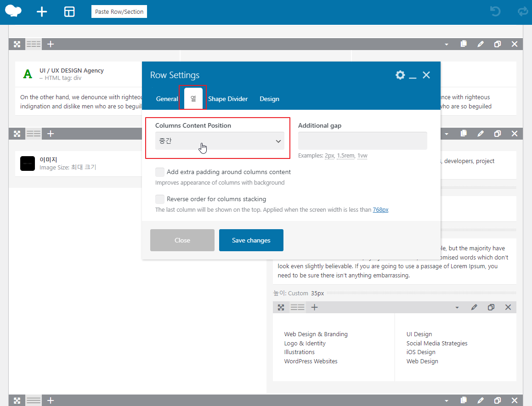
Task: Column layout icon of bottom row
Action: 34,400
